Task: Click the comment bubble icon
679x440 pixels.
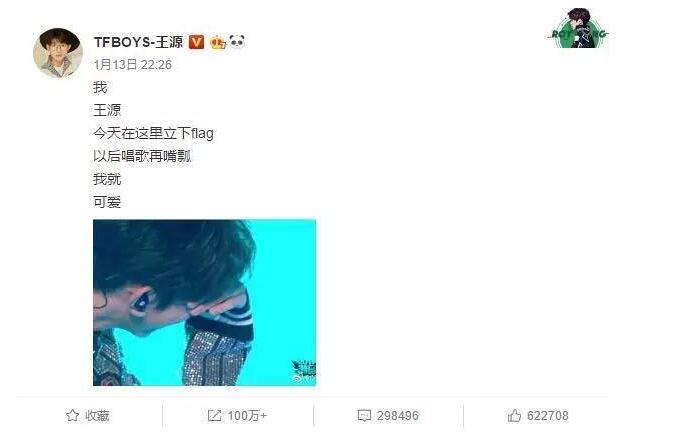Action: coord(364,416)
